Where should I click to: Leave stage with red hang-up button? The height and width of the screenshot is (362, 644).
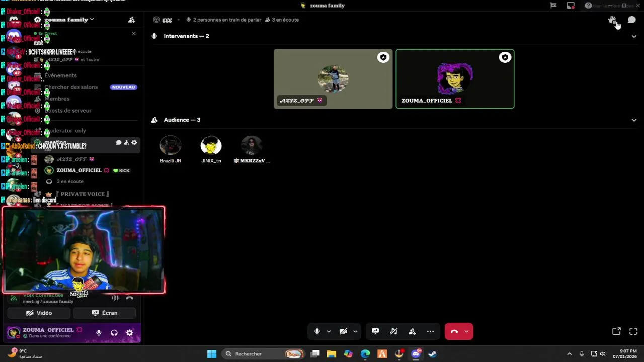[x=454, y=331]
